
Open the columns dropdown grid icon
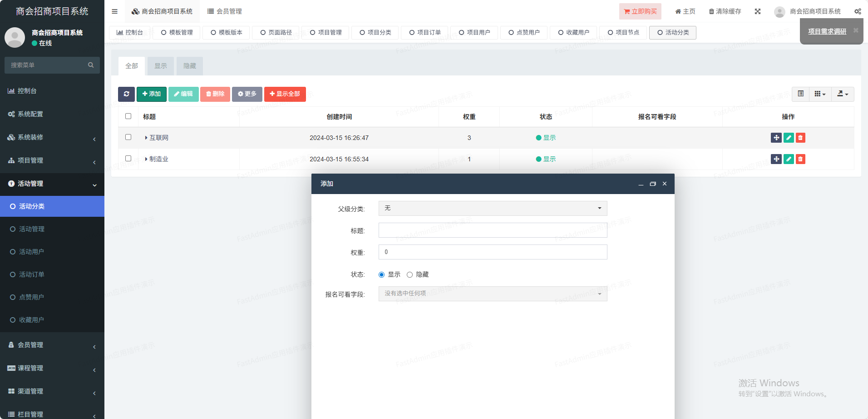[x=819, y=94]
